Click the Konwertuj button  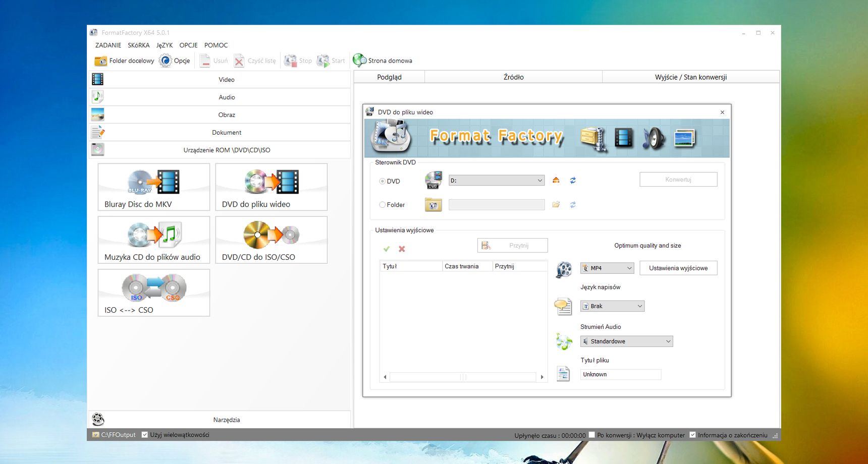(x=678, y=180)
